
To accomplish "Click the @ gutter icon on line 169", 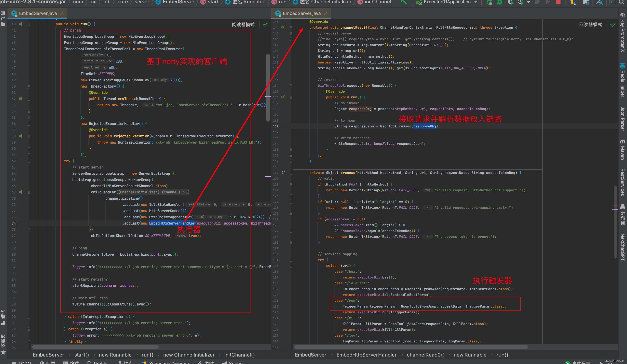I will [x=283, y=172].
